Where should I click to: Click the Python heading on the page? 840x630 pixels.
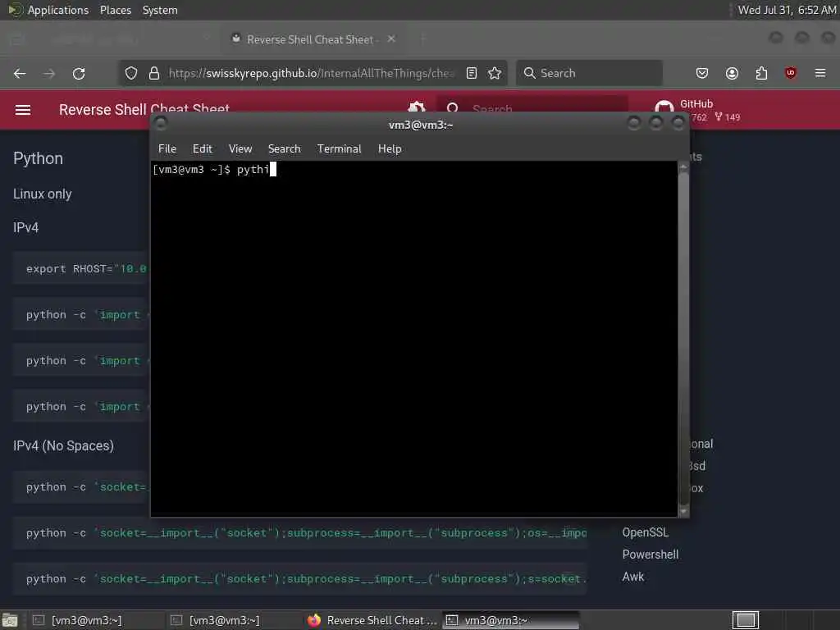click(38, 158)
